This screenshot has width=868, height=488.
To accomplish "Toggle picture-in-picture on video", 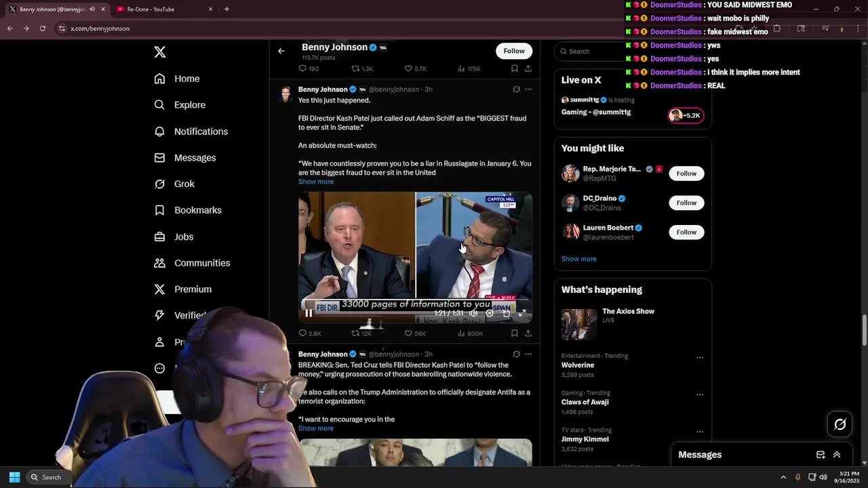I will coord(506,313).
